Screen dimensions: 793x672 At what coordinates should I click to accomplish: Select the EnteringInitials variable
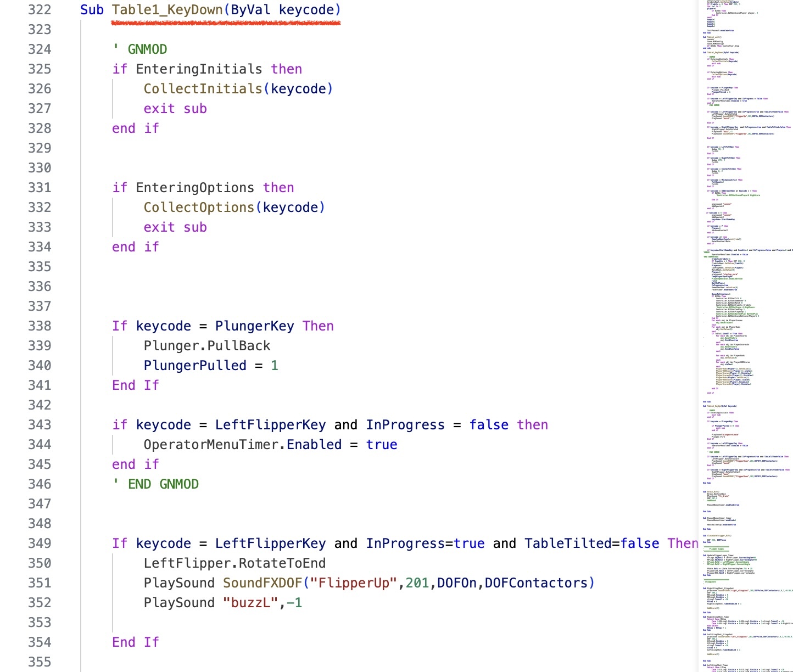point(199,69)
